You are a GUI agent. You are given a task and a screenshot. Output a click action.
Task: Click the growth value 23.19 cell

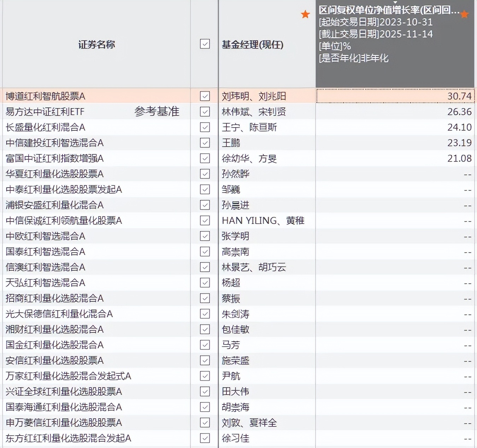(x=395, y=143)
